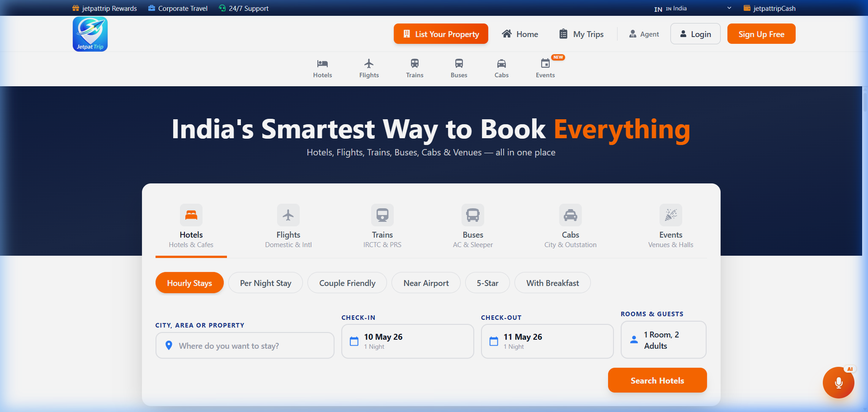The image size is (868, 412).
Task: Go to Events in top navigation bar
Action: (545, 68)
